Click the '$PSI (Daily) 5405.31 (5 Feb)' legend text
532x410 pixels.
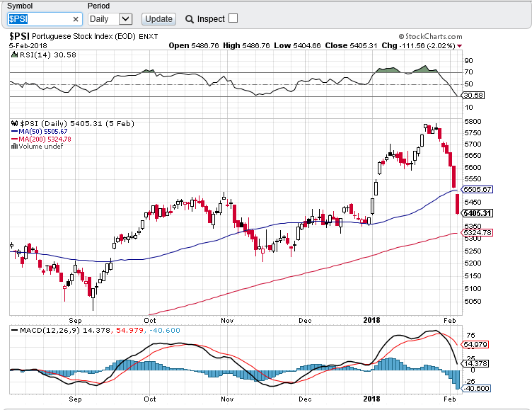77,123
